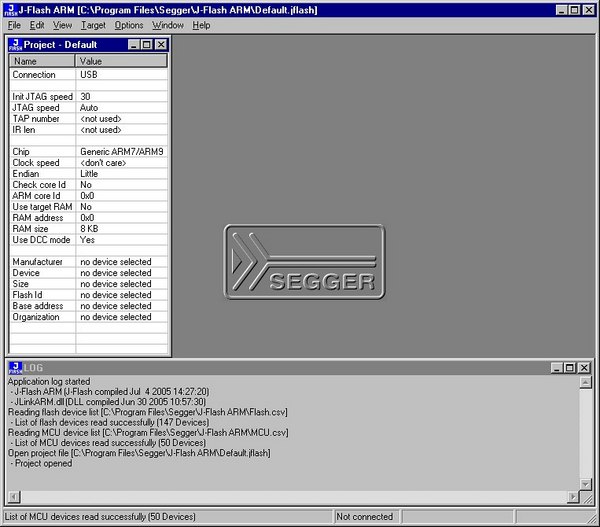Click the Project window J-Flash icon

coord(15,45)
